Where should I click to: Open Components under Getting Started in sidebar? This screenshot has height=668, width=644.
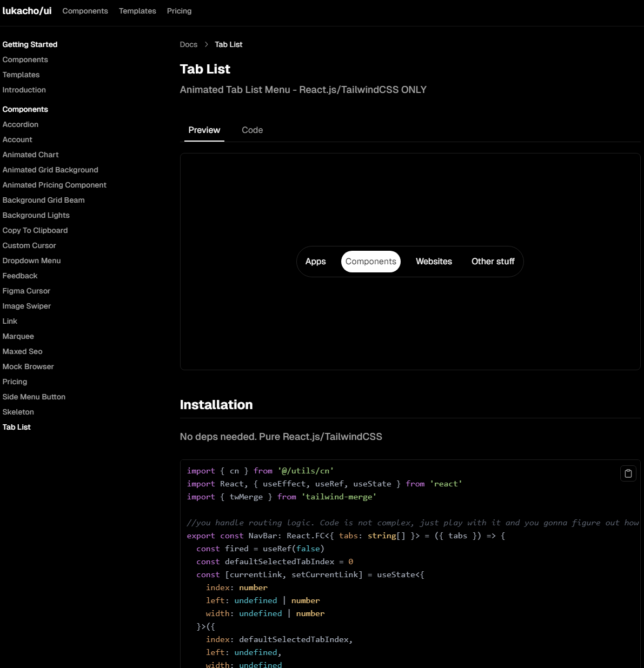coord(25,59)
